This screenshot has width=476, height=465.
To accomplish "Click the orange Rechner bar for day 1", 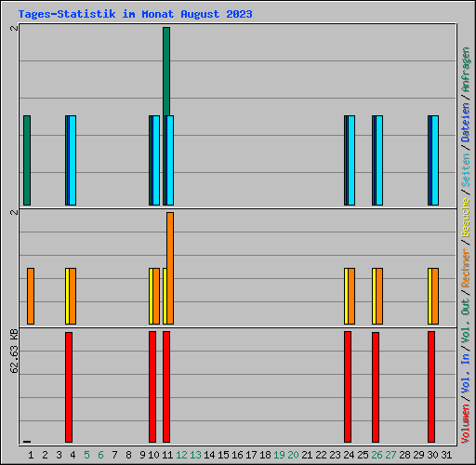I will point(31,296).
